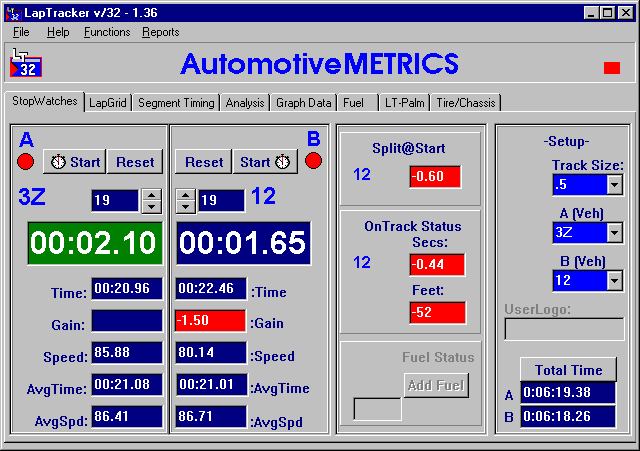Click B Time value 00:22.46

211,289
